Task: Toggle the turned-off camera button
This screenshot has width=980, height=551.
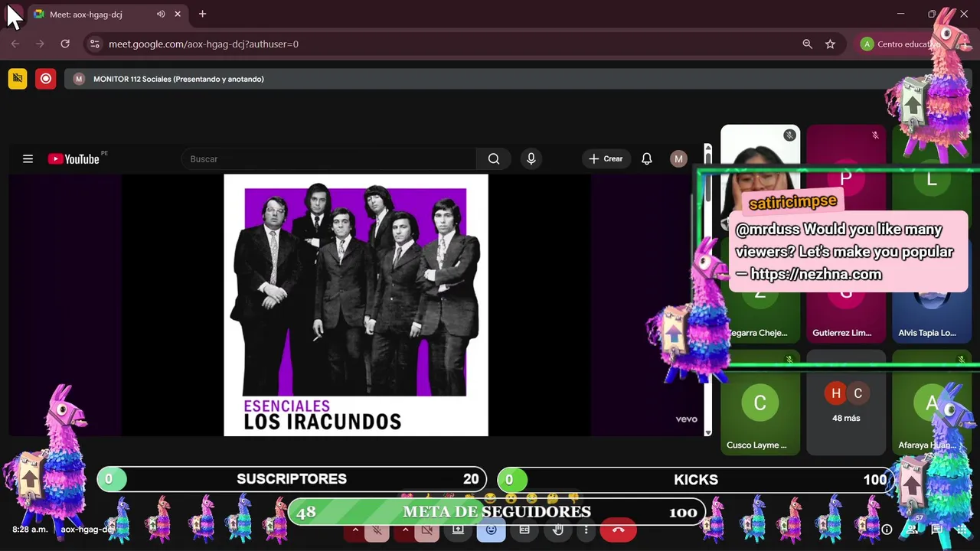Action: pos(428,530)
